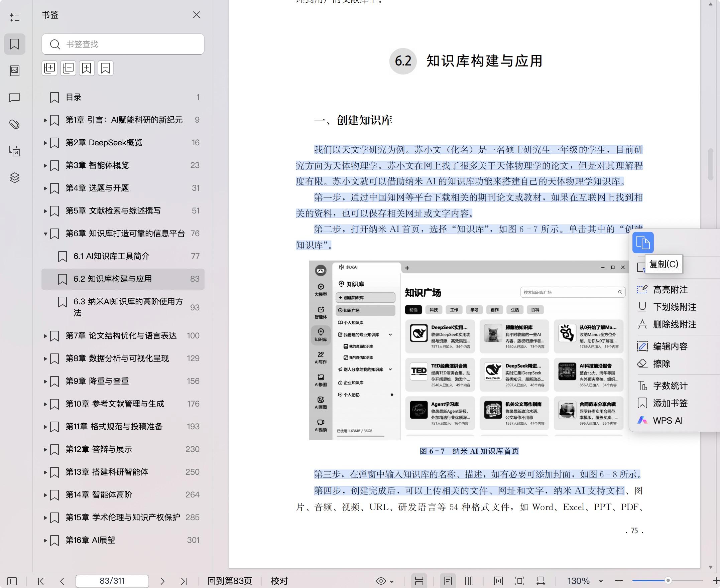
Task: Toggle the navigation pane icon in status bar
Action: 12,581
